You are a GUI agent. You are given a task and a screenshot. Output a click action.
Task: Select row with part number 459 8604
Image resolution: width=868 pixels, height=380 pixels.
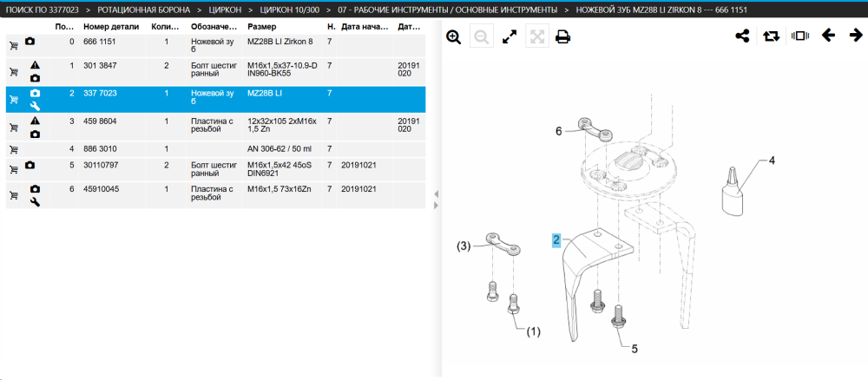pyautogui.click(x=215, y=128)
